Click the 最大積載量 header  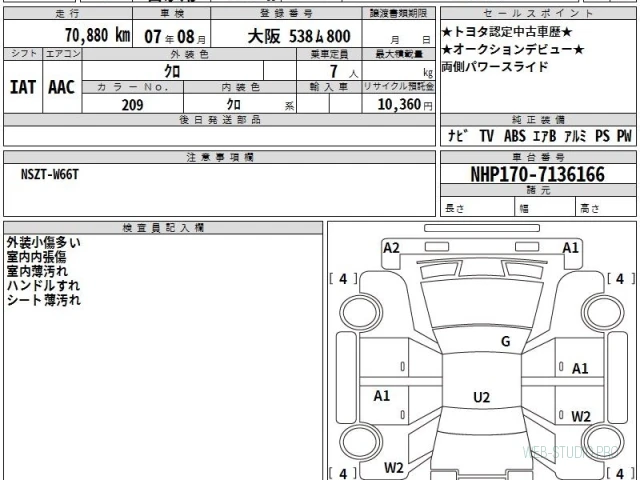tap(398, 54)
